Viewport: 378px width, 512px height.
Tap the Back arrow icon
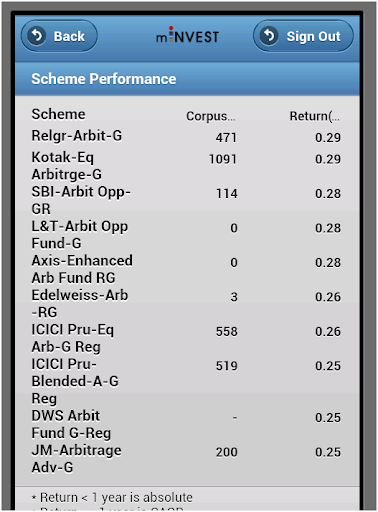pyautogui.click(x=36, y=36)
